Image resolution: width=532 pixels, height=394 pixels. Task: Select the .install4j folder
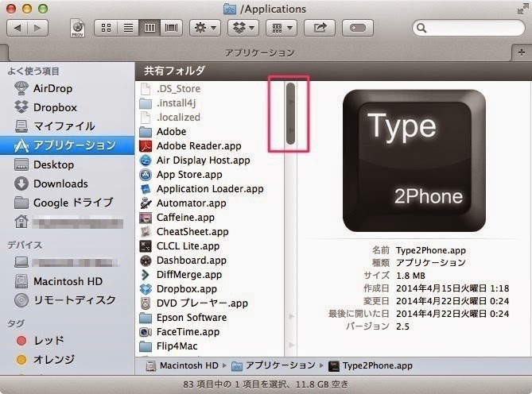pyautogui.click(x=209, y=103)
